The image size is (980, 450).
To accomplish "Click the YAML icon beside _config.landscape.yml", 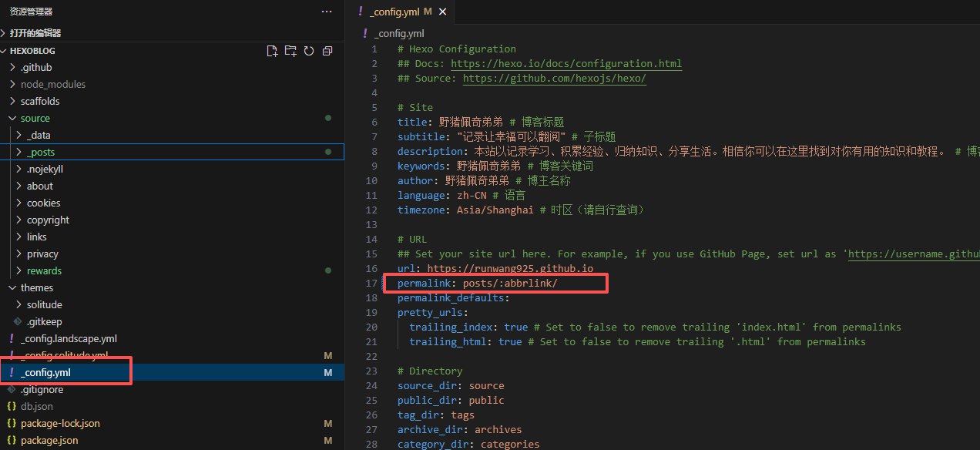I will click(x=12, y=338).
